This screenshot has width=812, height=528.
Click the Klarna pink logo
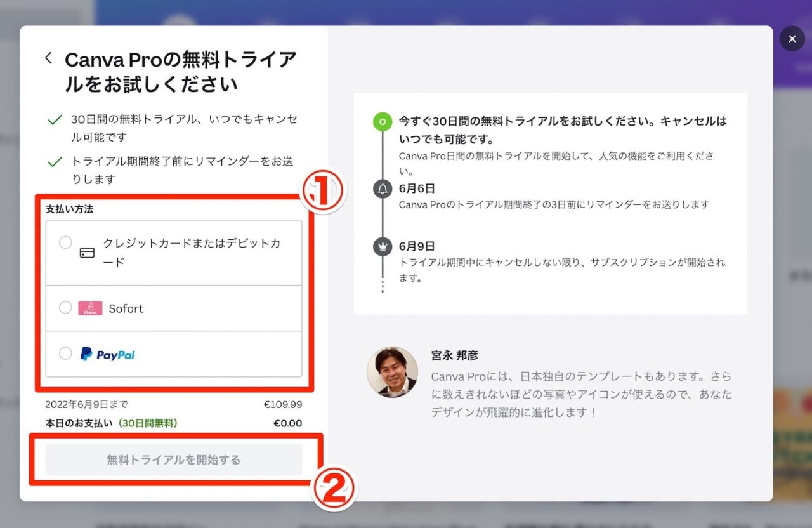click(90, 308)
